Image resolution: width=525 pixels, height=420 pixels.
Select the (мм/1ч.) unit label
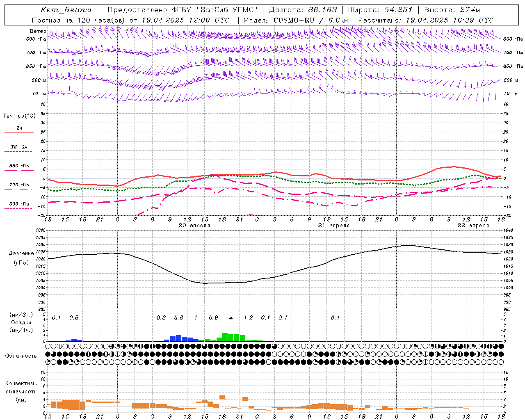[21, 330]
